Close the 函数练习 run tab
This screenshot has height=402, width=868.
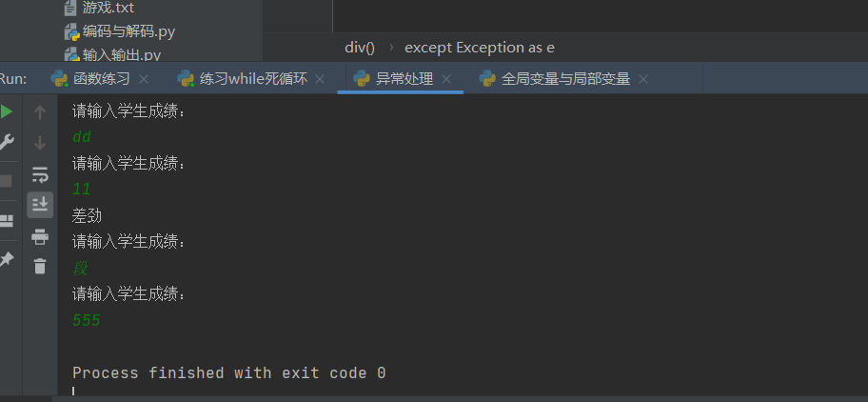144,79
